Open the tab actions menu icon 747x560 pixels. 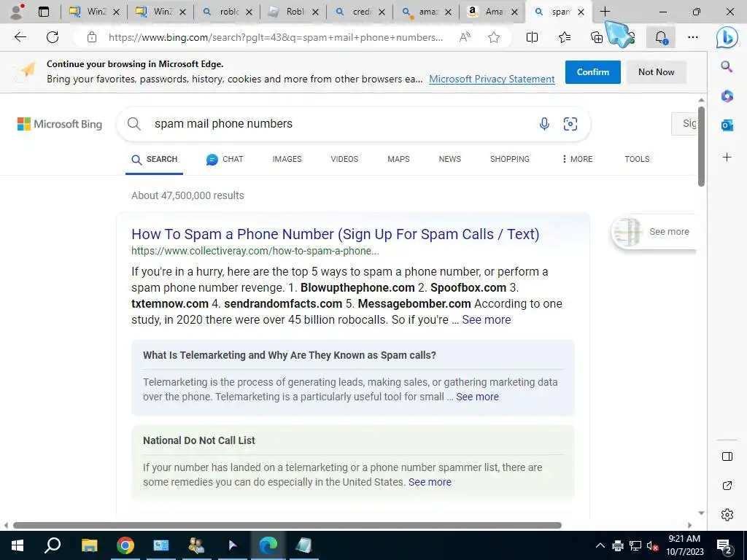(x=44, y=12)
